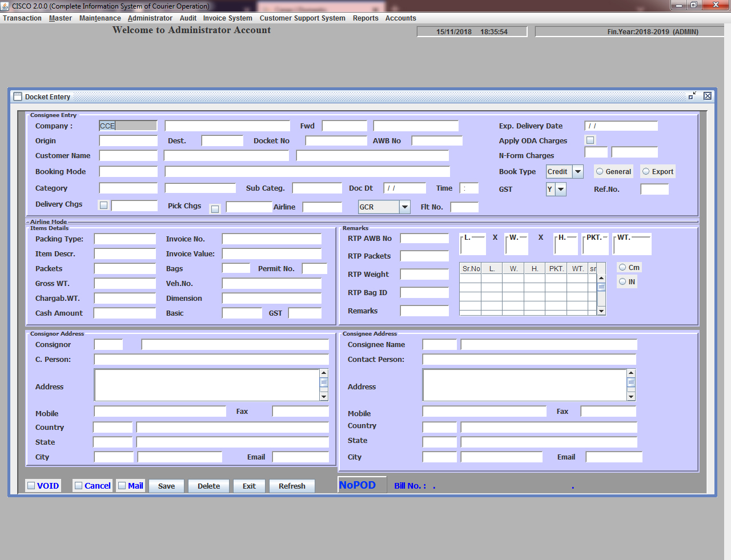
Task: Check the Cancel checkbox
Action: pyautogui.click(x=79, y=486)
